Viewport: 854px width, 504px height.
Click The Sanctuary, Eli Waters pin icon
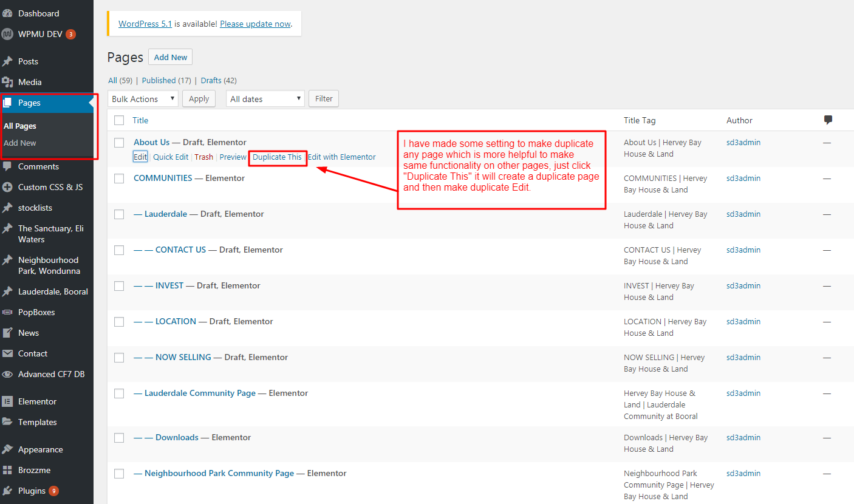tap(7, 228)
